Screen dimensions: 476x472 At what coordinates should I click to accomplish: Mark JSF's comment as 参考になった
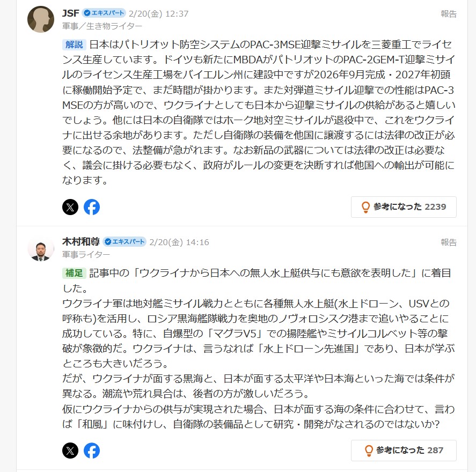click(404, 207)
